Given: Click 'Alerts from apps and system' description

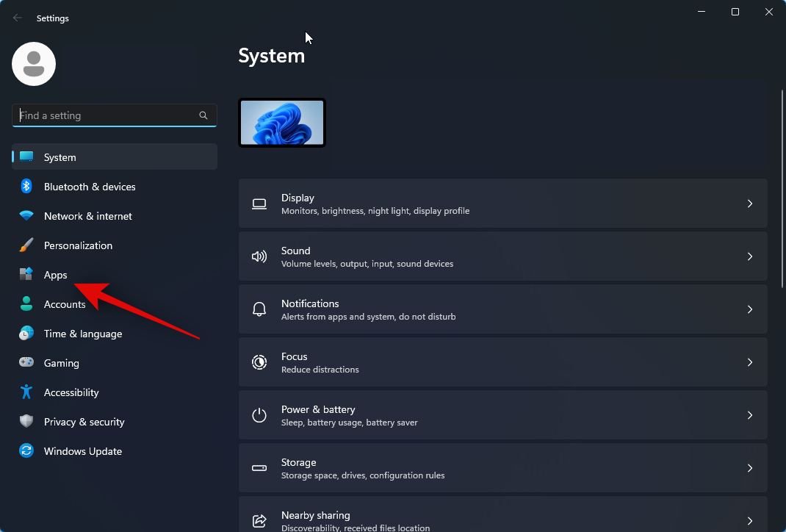Looking at the screenshot, I should pyautogui.click(x=369, y=317).
